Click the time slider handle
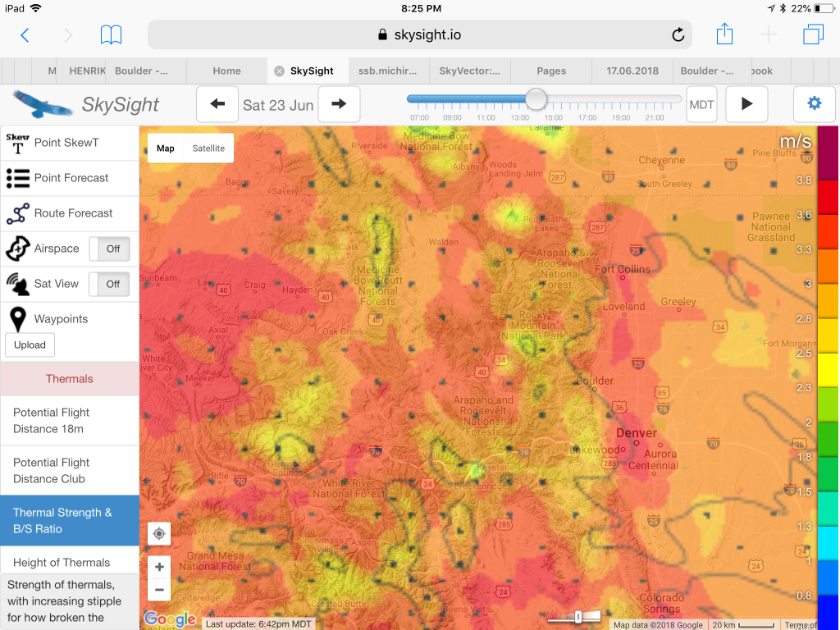Image resolution: width=840 pixels, height=630 pixels. (536, 99)
